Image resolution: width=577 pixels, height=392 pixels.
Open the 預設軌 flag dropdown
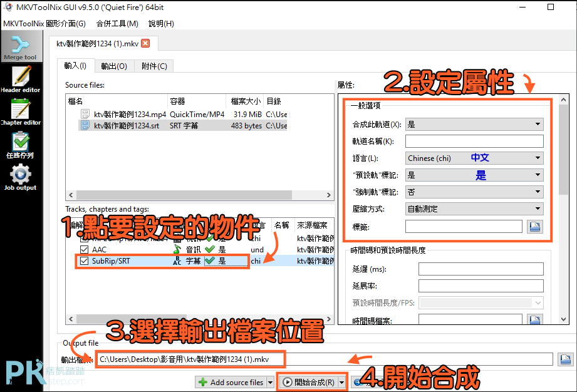click(x=474, y=175)
